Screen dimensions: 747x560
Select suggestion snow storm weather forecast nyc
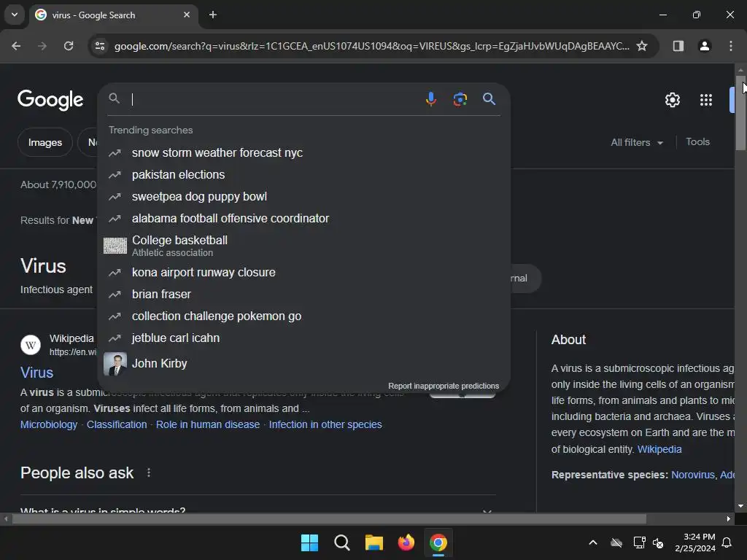304,153
